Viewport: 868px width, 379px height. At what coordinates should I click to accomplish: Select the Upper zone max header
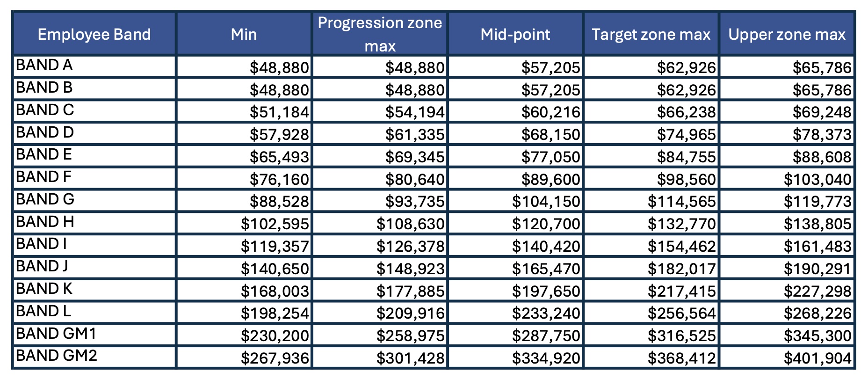[x=787, y=34]
